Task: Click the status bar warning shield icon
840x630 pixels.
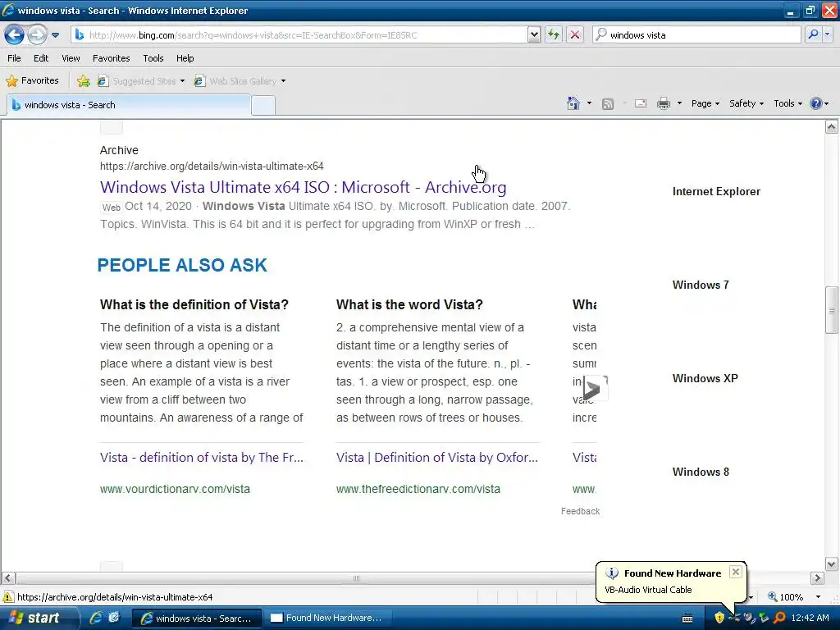Action: tap(8, 597)
